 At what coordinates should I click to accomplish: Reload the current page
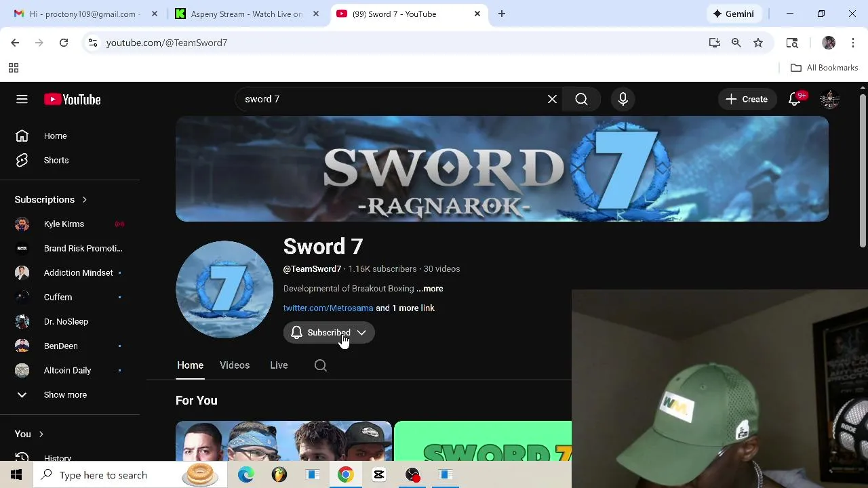click(x=64, y=43)
